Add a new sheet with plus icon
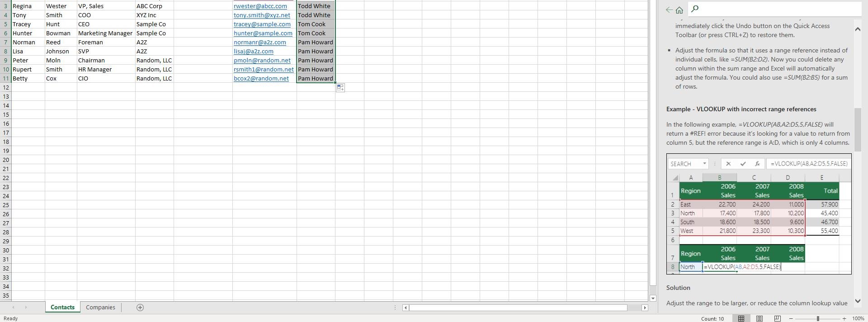This screenshot has width=868, height=322. coord(140,308)
